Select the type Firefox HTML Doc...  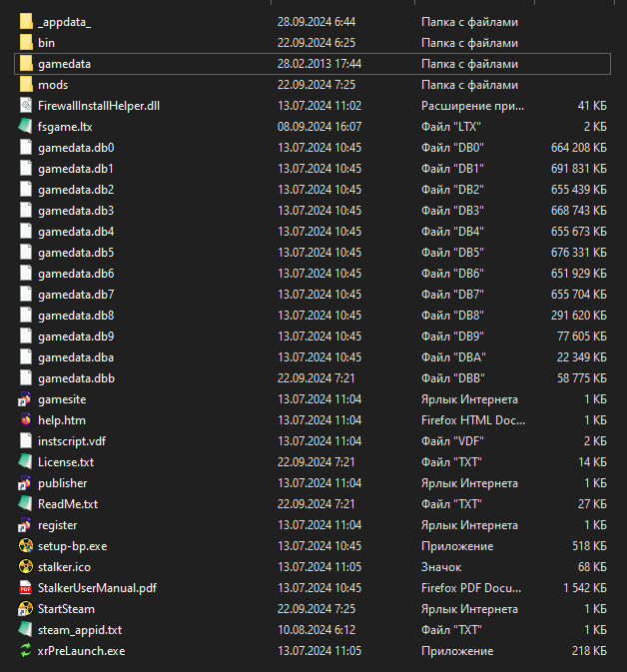coord(473,420)
